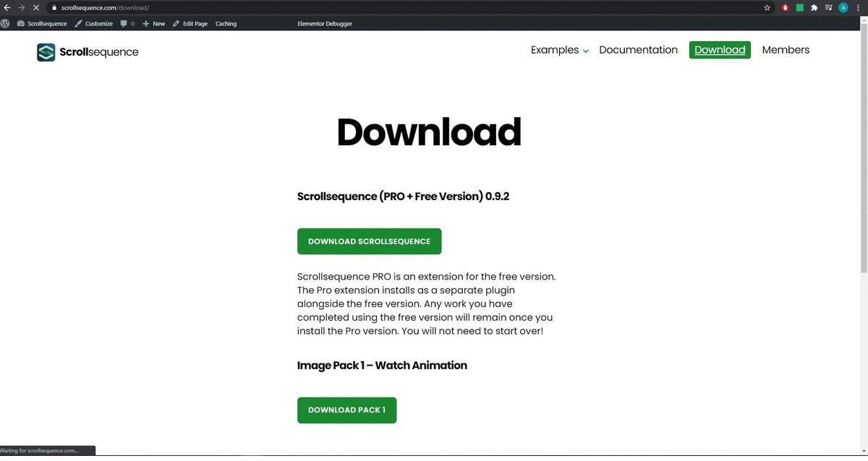Click the scrollbar up arrow
This screenshot has width=868, height=461.
(864, 21)
